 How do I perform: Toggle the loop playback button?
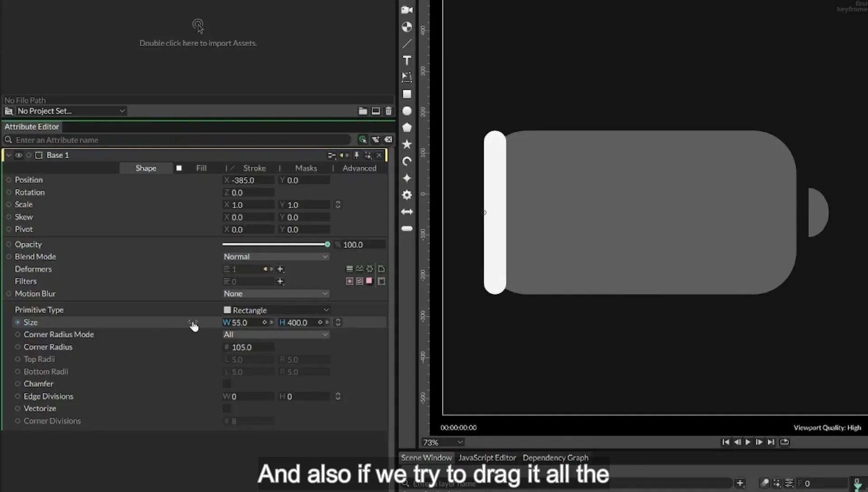coord(784,442)
